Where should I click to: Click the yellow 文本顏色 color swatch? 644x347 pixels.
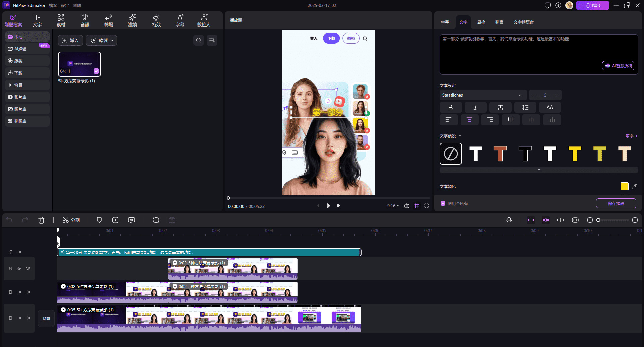tap(624, 186)
